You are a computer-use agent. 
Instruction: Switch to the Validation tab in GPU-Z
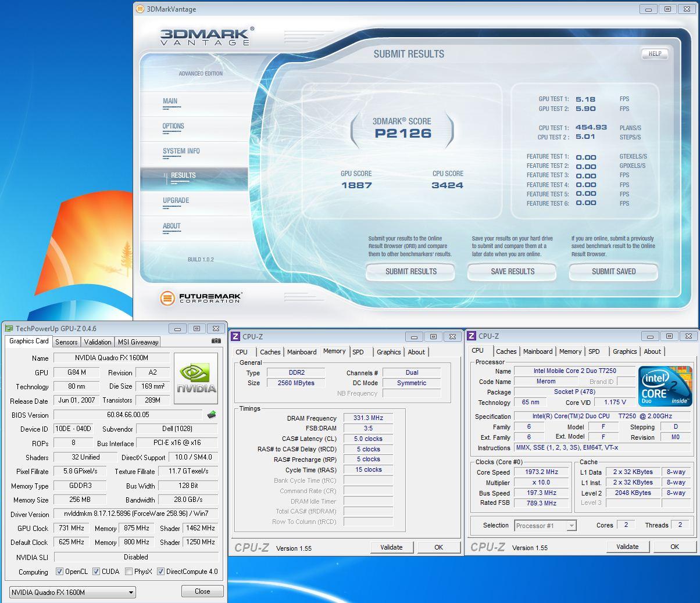98,342
